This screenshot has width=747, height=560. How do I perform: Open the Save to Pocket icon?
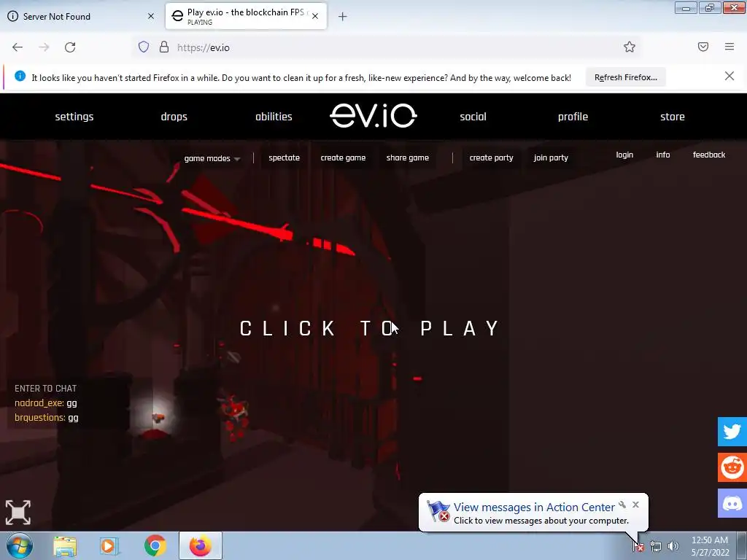pos(703,47)
